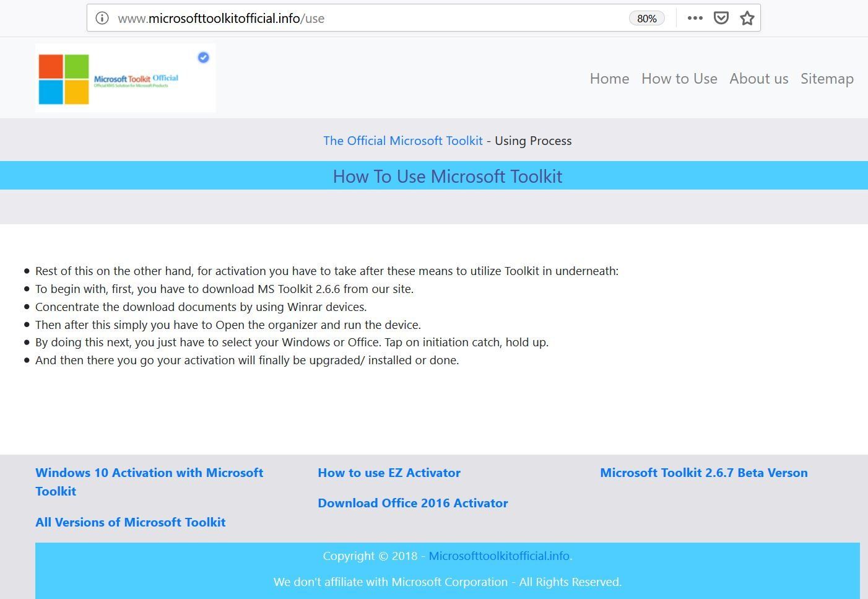868x599 pixels.
Task: Open the page actions three-dot menu
Action: [x=695, y=18]
